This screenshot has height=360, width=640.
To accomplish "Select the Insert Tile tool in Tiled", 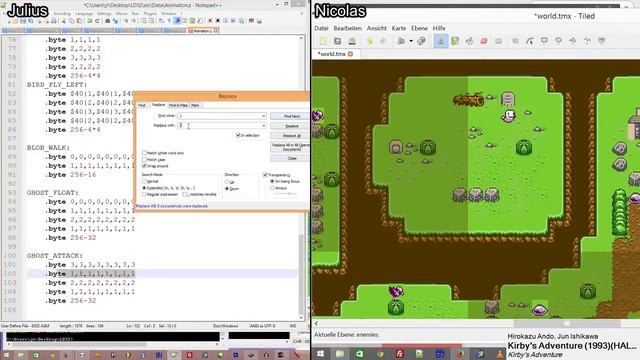I will coord(601,41).
